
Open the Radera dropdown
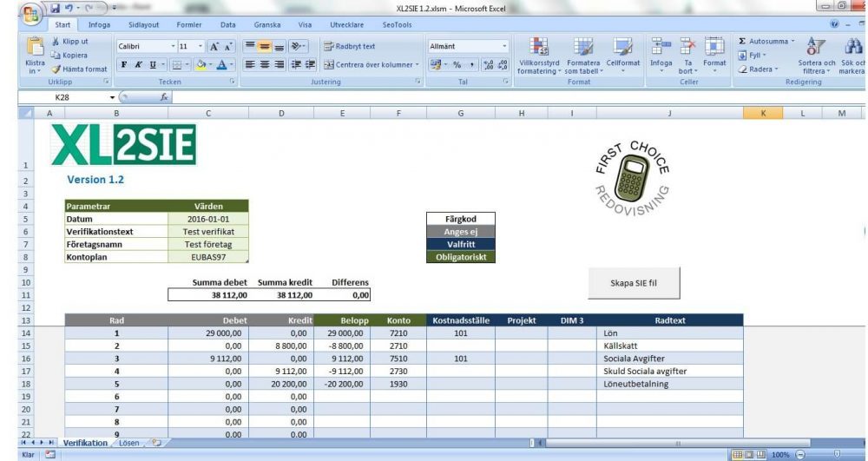click(x=759, y=69)
